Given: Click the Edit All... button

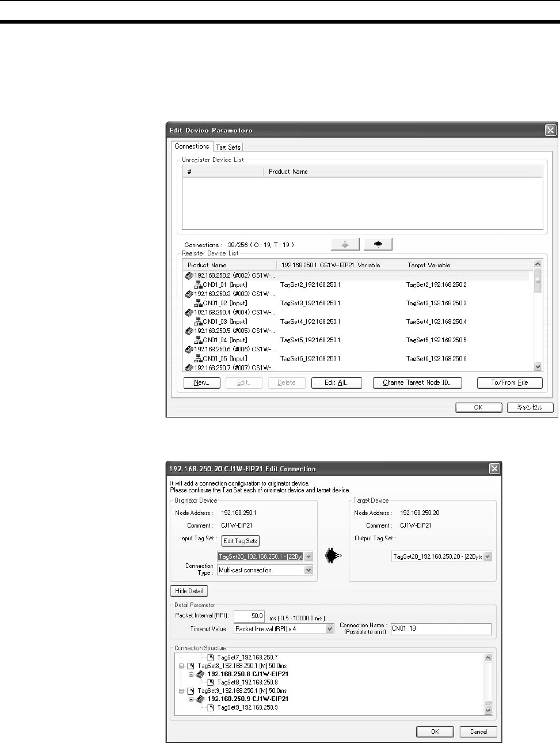Looking at the screenshot, I should pyautogui.click(x=337, y=382).
